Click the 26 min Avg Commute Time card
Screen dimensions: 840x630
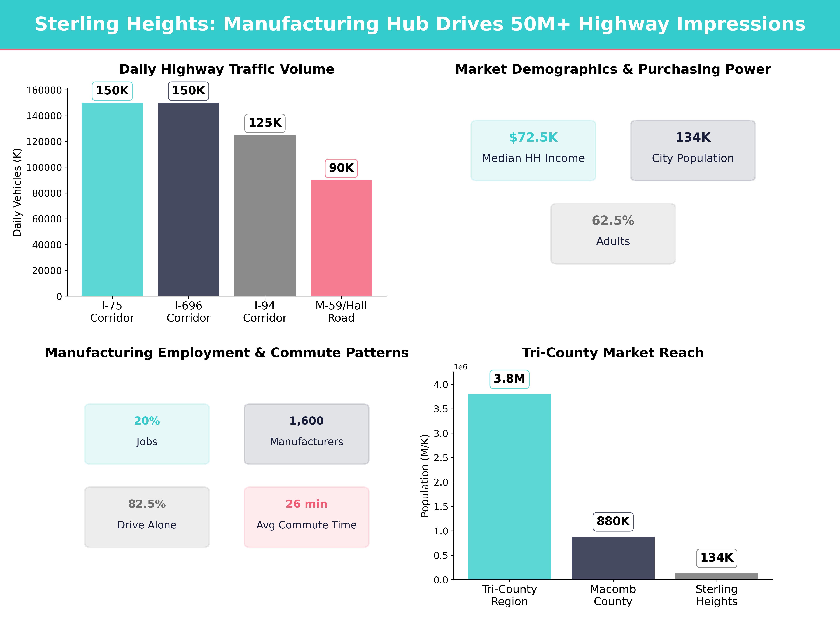click(306, 516)
